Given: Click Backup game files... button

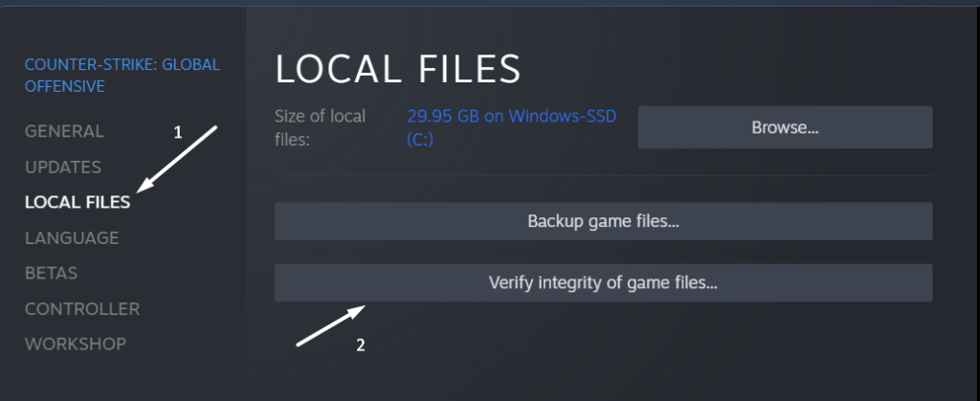Looking at the screenshot, I should [603, 221].
